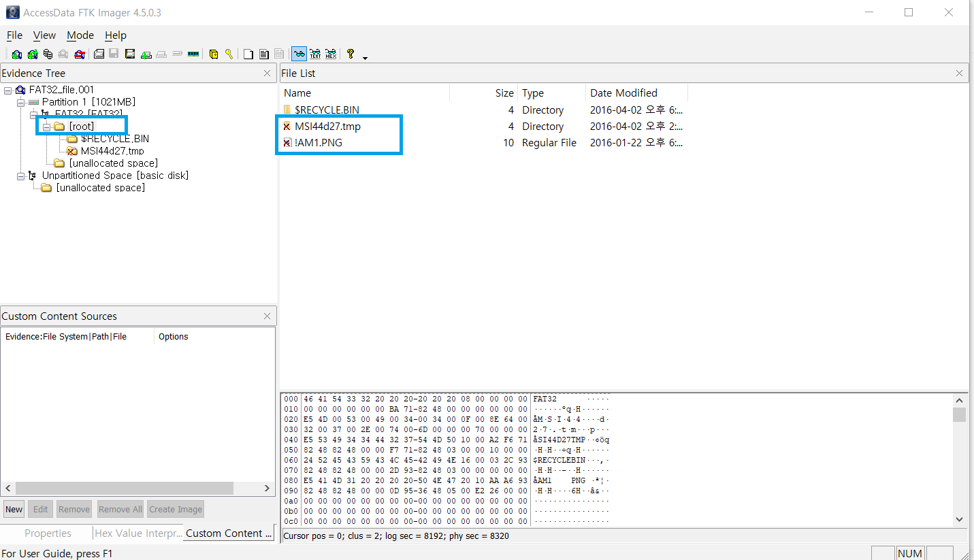
Task: Select the [root] folder in the tree
Action: click(82, 127)
